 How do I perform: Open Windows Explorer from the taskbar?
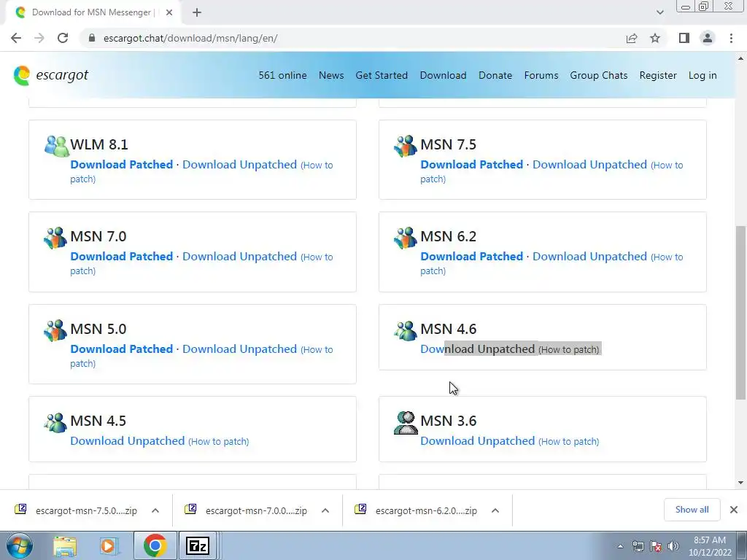(65, 546)
